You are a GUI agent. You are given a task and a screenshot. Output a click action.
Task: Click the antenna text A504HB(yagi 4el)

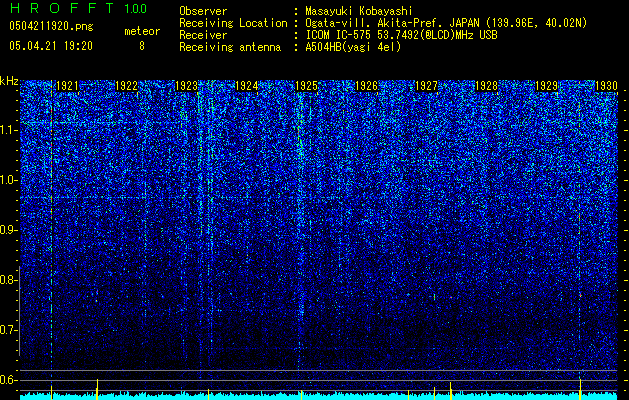coord(353,47)
